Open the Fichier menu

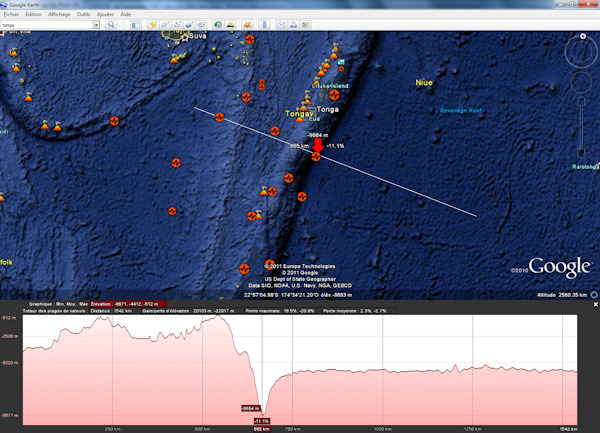[11, 14]
